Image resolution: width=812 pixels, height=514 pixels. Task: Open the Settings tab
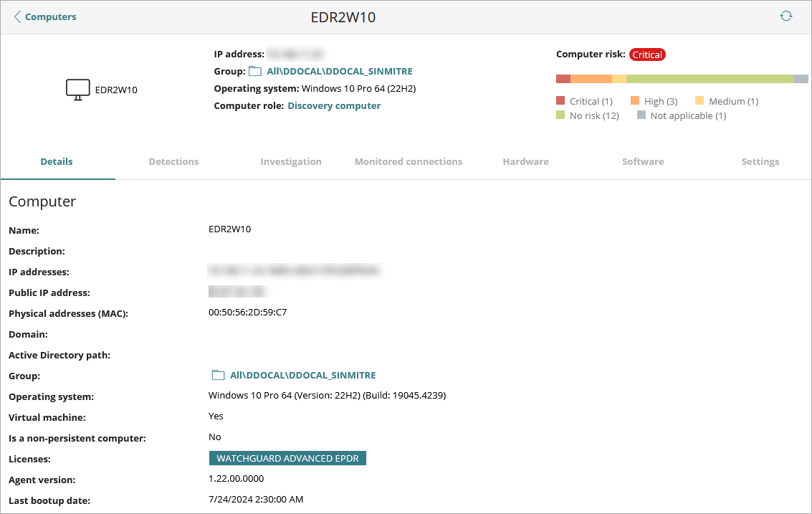(760, 161)
